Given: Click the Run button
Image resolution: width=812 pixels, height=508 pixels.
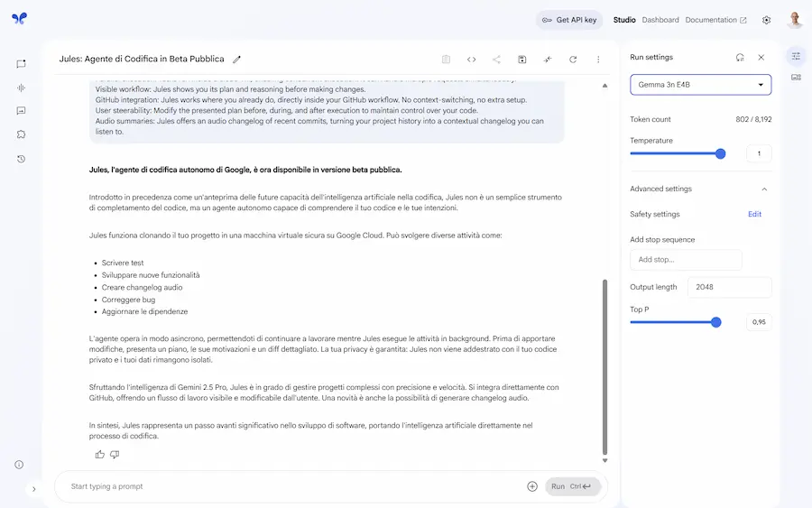Looking at the screenshot, I should pyautogui.click(x=573, y=486).
